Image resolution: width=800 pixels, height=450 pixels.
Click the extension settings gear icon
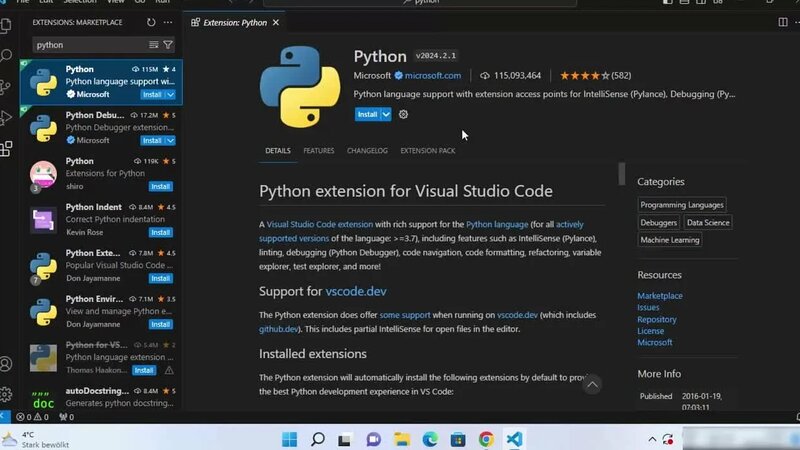point(403,114)
